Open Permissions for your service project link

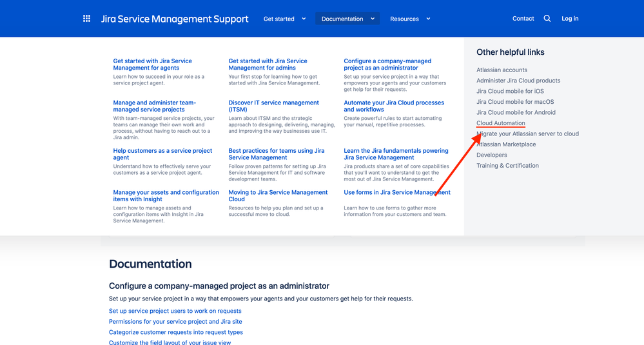[175, 322]
